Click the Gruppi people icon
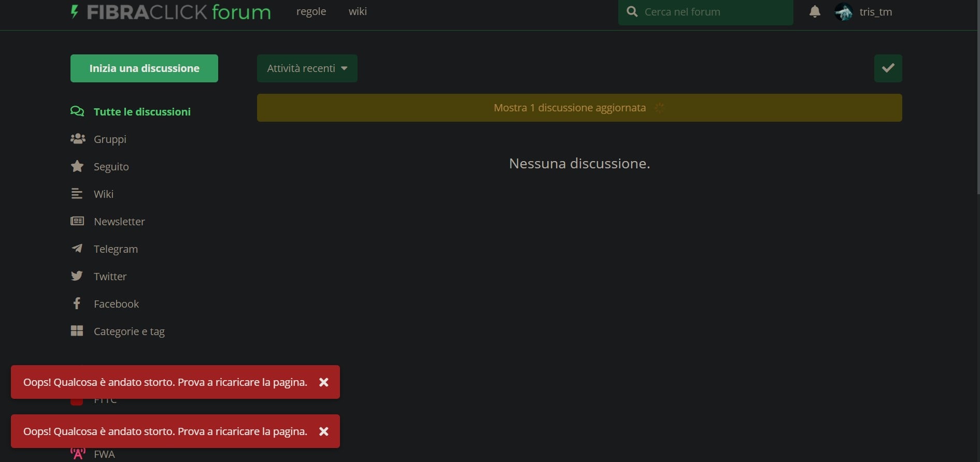The height and width of the screenshot is (462, 980). 77,139
